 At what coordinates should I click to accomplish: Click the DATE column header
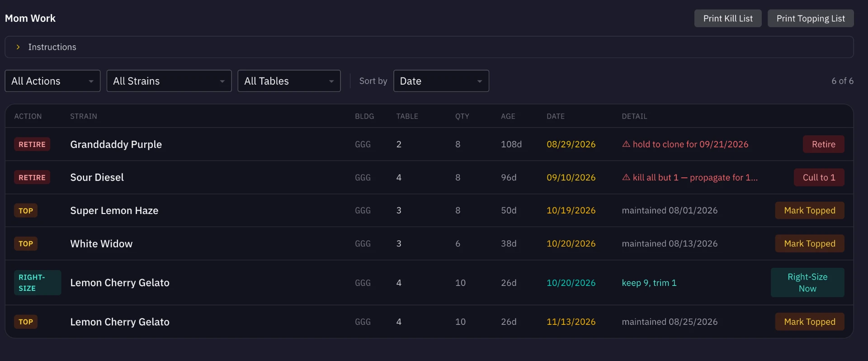point(556,116)
